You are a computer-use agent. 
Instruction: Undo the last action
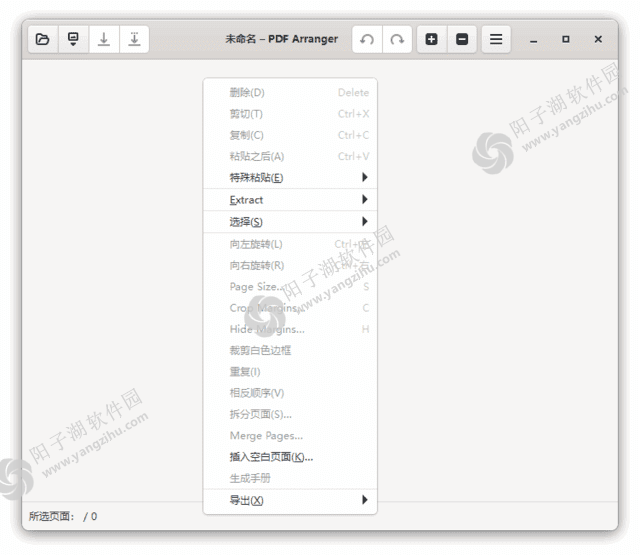pyautogui.click(x=367, y=39)
